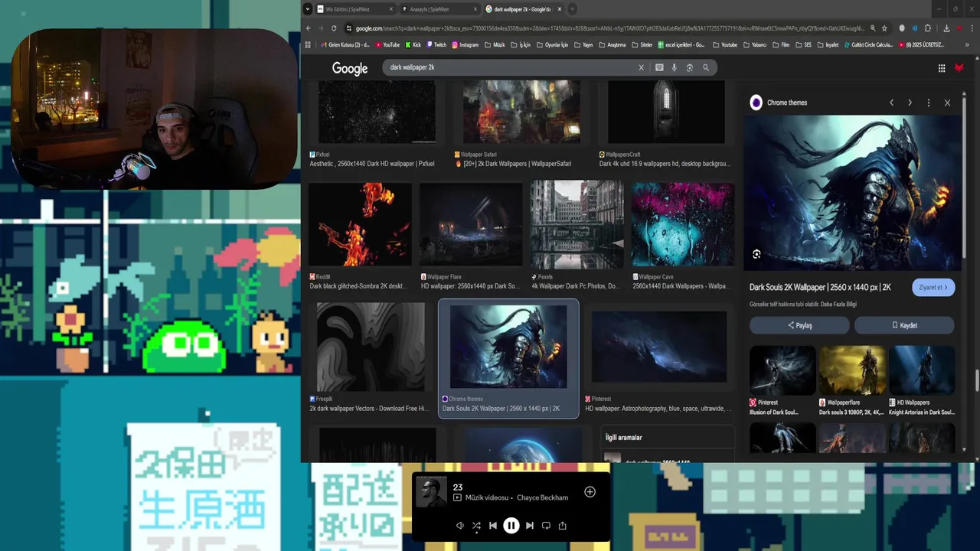The width and height of the screenshot is (980, 551).
Task: Expand Siteler bookmarks folder
Action: click(x=642, y=45)
